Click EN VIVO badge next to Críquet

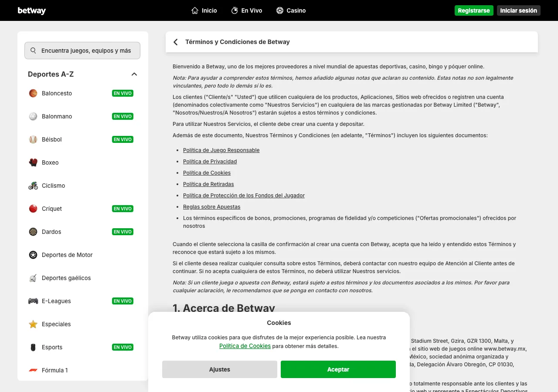(122, 209)
